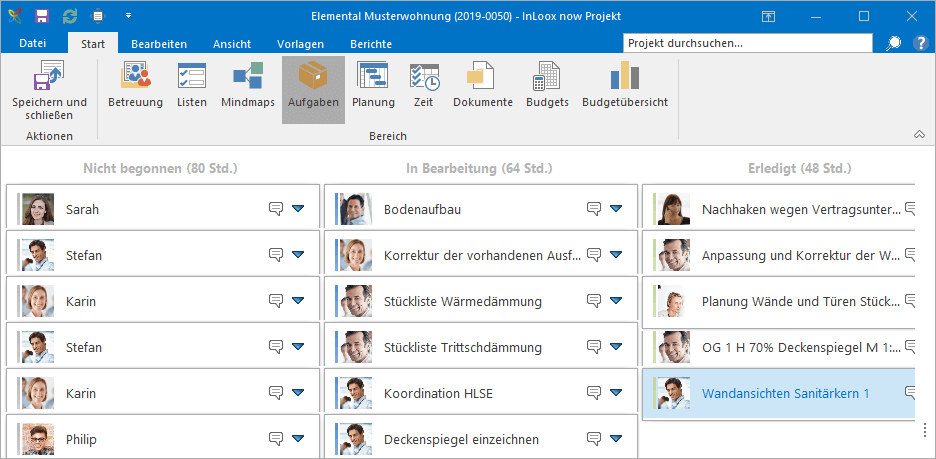The width and height of the screenshot is (936, 459).
Task: Open the ribbon display options button
Action: point(768,17)
